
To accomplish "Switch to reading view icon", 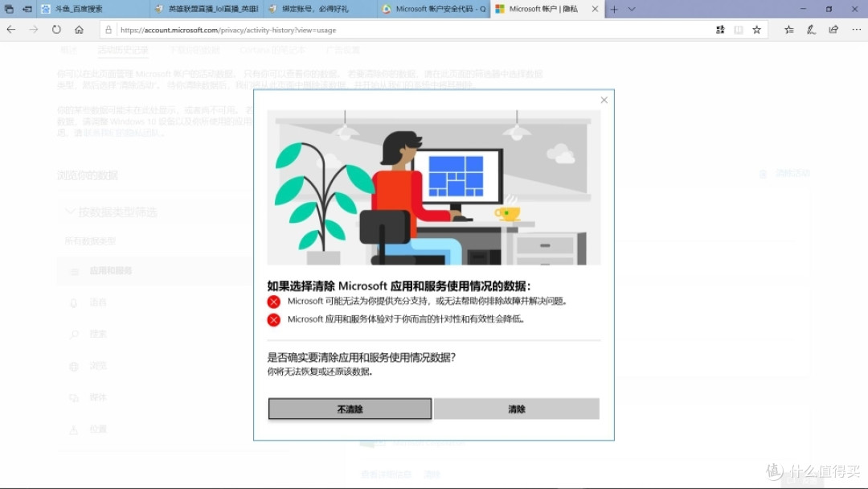I will pos(739,30).
